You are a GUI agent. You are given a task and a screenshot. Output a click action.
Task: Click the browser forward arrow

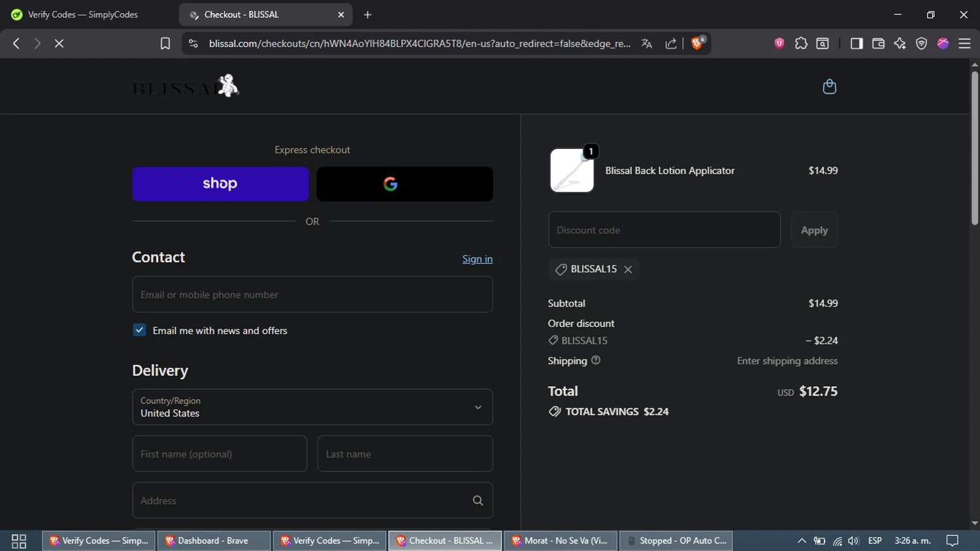pos(37,43)
